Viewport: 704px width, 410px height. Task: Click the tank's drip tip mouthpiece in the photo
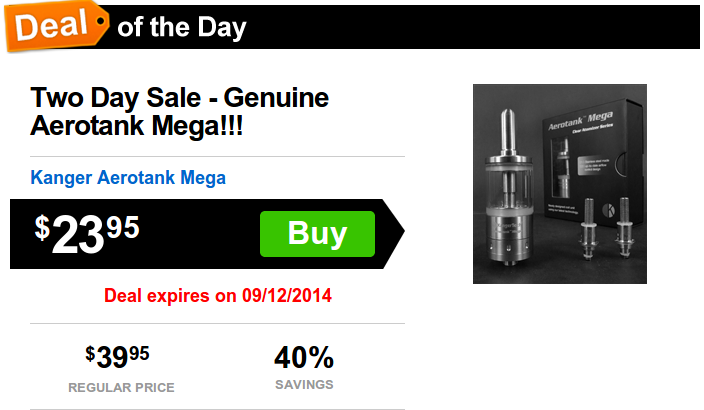pos(508,131)
